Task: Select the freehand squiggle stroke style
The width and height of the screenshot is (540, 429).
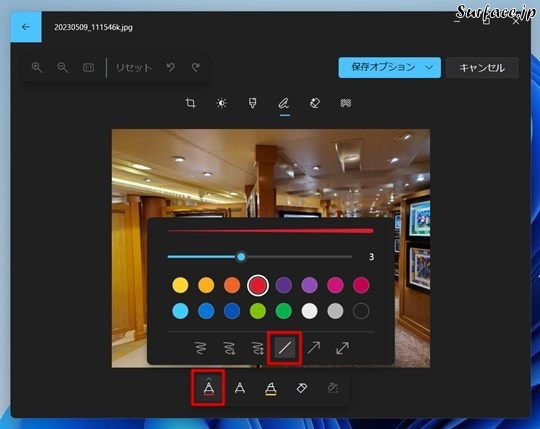Action: click(x=201, y=348)
